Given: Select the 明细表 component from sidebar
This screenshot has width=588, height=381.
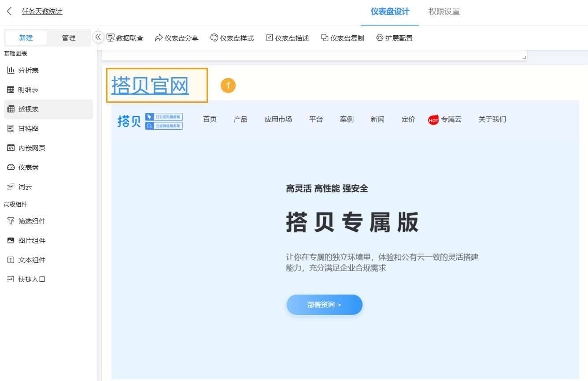Looking at the screenshot, I should [28, 90].
